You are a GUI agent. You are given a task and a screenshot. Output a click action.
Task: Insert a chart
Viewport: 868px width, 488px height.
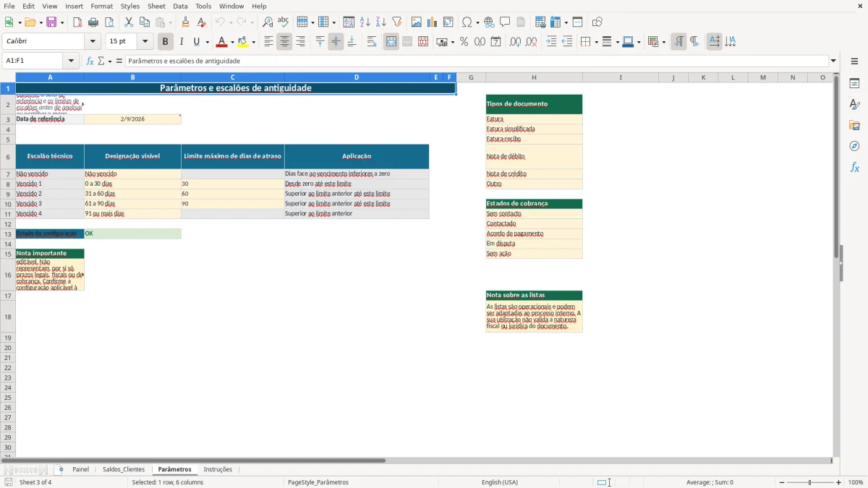[433, 22]
